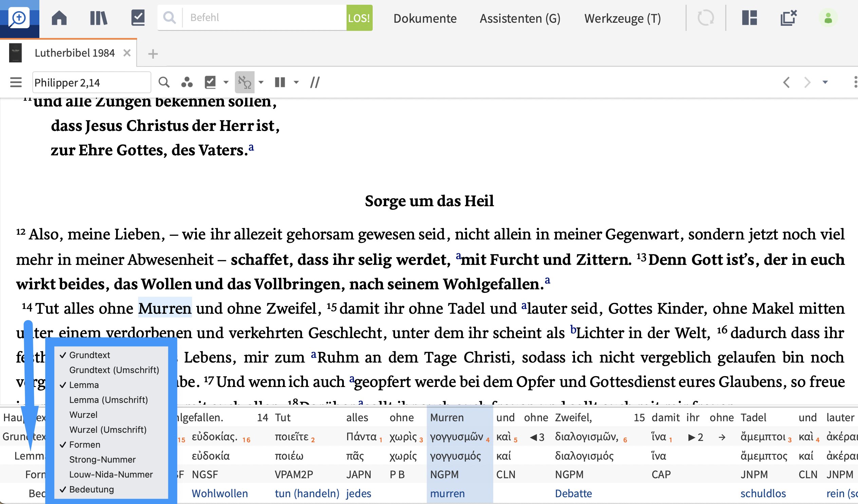Click the gloss link Debatte
The height and width of the screenshot is (504, 858).
(573, 494)
